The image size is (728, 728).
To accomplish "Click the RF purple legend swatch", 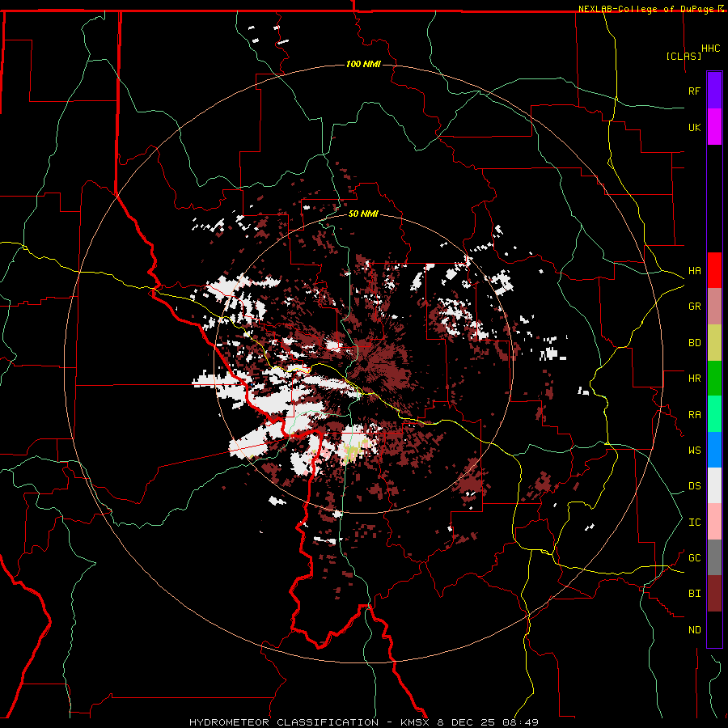I will [714, 91].
